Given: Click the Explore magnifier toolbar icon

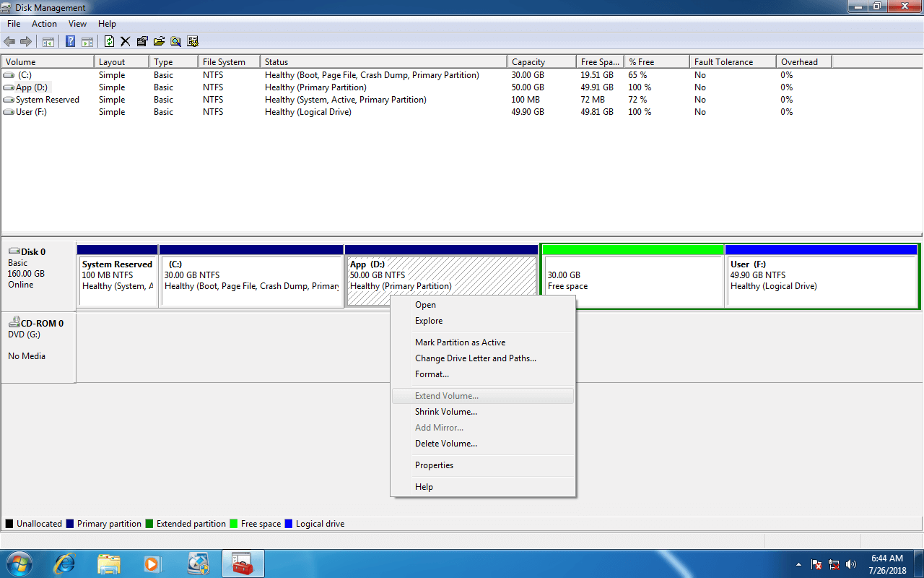Looking at the screenshot, I should 175,42.
